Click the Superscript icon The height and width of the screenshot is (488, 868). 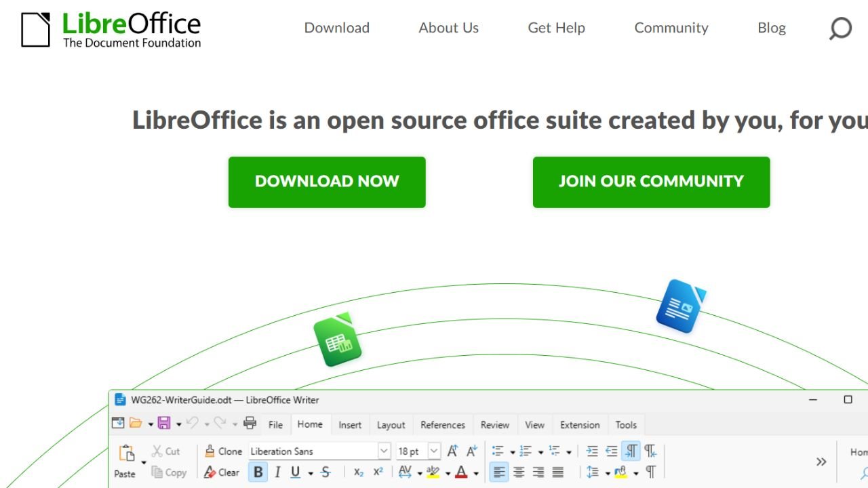(378, 472)
